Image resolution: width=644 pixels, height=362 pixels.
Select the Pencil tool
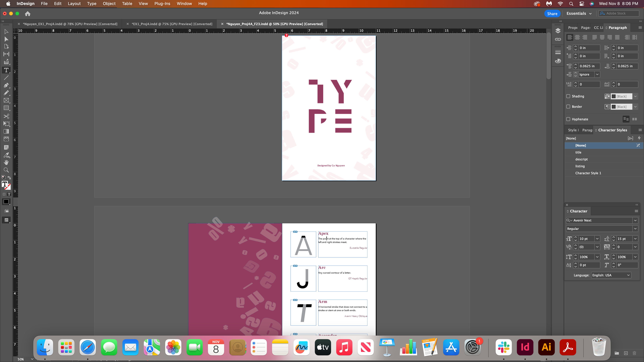(6, 93)
